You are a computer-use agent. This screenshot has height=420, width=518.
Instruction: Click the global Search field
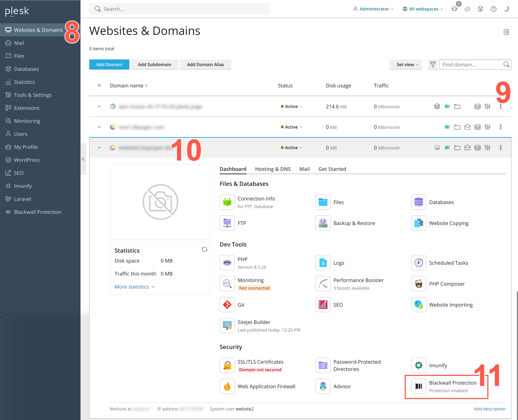pos(179,9)
